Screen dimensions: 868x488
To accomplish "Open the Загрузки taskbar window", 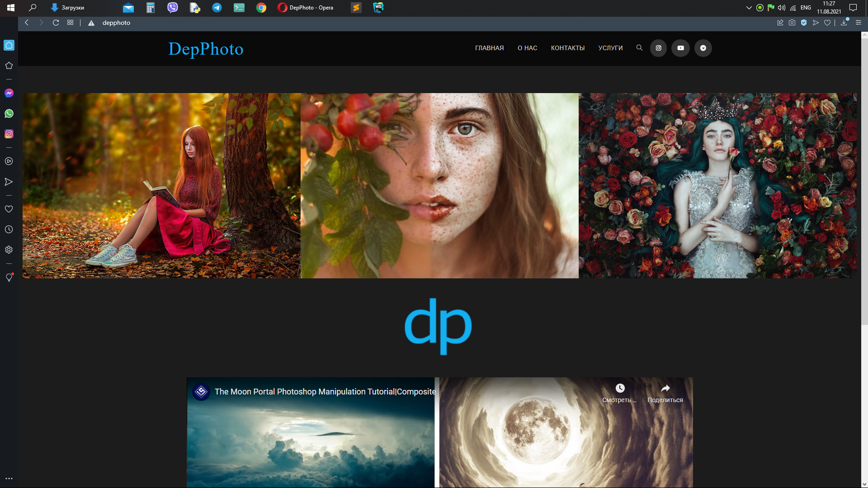I will tap(67, 8).
